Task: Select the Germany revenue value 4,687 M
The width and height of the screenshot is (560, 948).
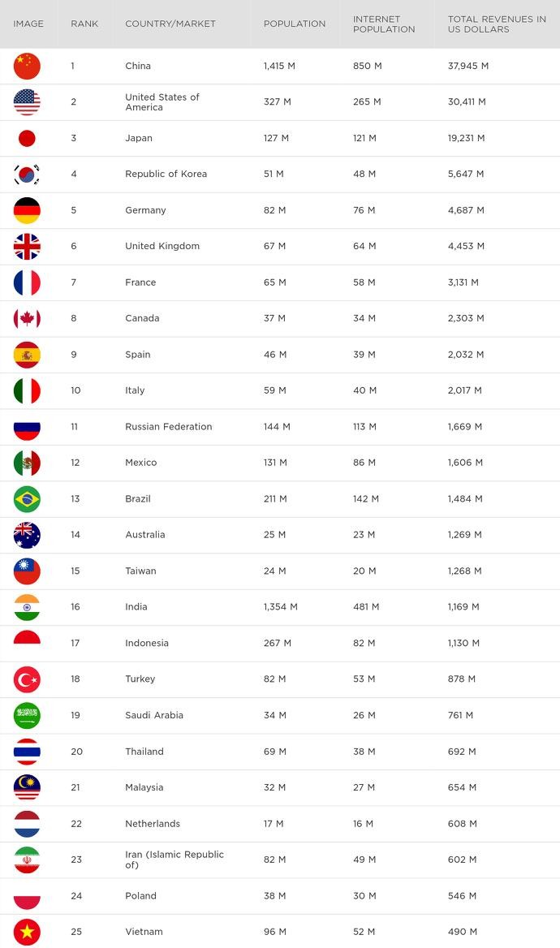Action: (466, 210)
